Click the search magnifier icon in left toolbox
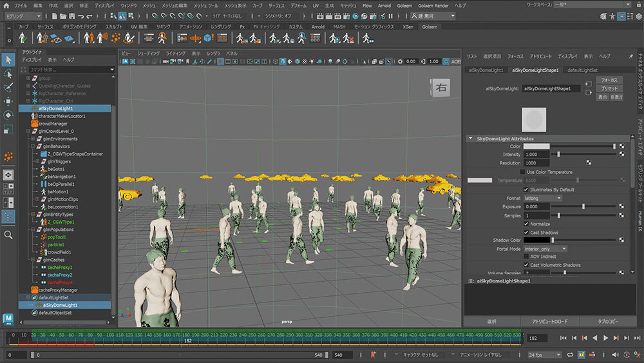 click(8, 235)
